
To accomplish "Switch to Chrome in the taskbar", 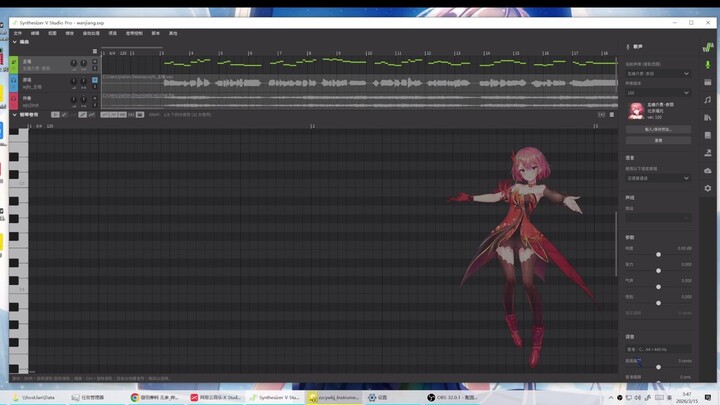I will [155, 398].
